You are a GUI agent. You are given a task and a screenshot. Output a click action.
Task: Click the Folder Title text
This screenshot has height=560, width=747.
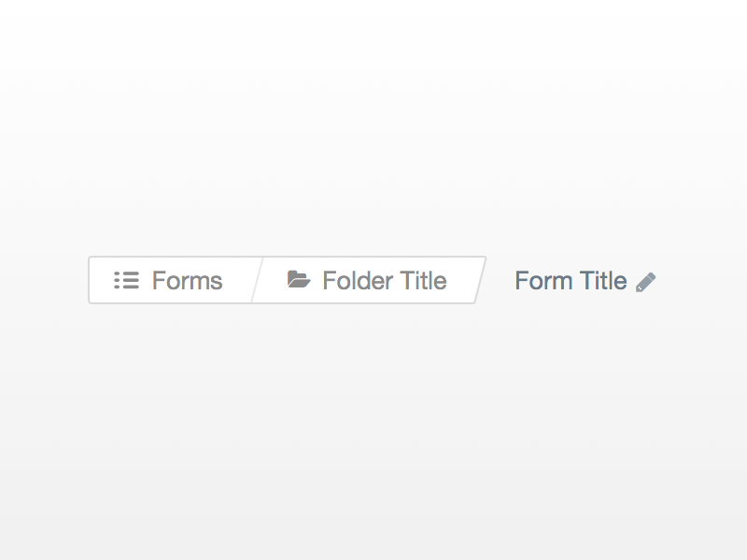point(384,280)
